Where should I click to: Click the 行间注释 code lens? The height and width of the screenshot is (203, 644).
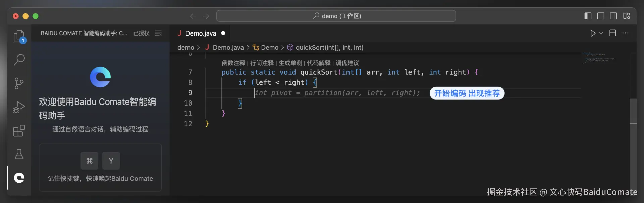click(x=262, y=63)
